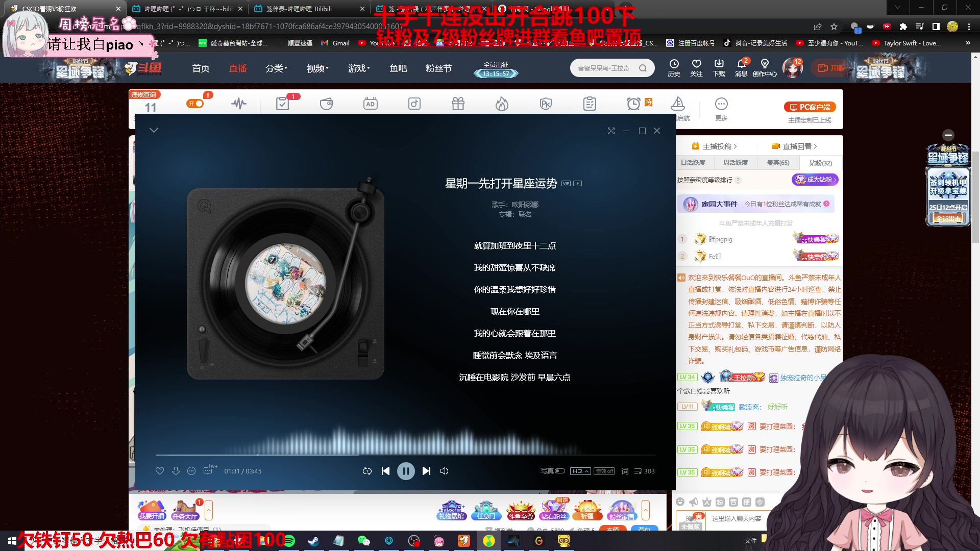The width and height of the screenshot is (980, 551).
Task: Open 礼物展馆 gift icon
Action: [x=451, y=510]
